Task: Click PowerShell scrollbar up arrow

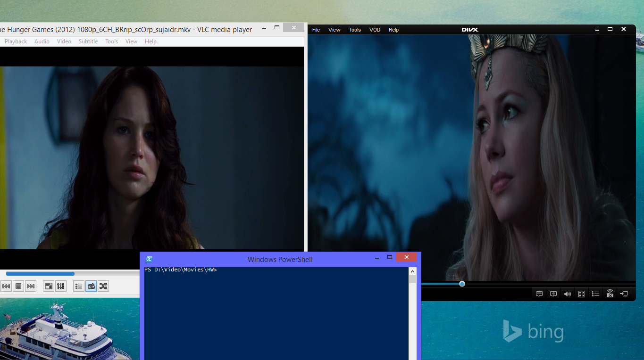Action: (412, 271)
